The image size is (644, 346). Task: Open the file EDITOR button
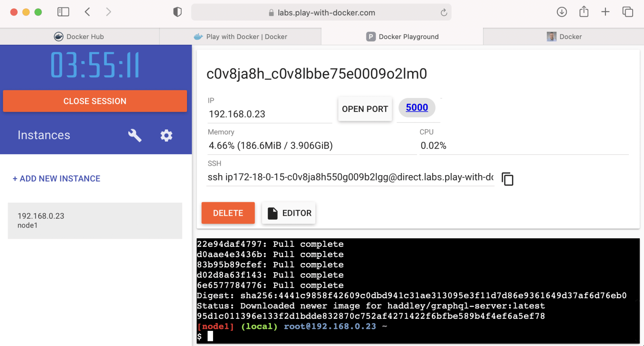tap(289, 213)
